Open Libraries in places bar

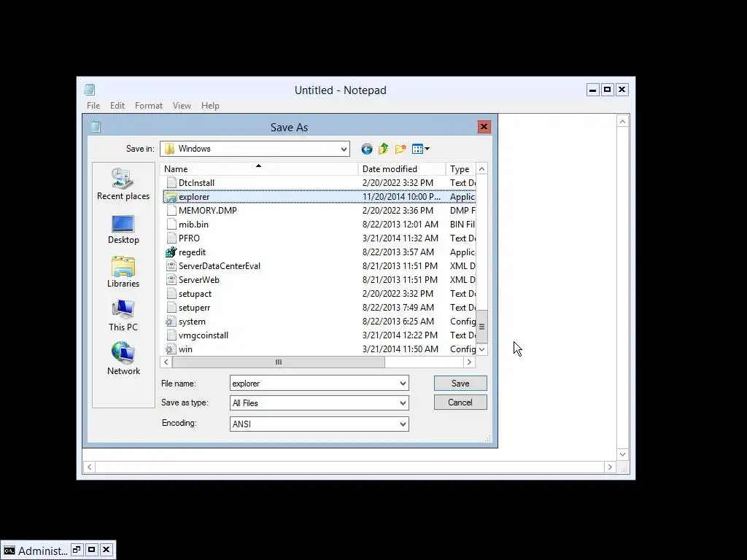click(x=123, y=272)
